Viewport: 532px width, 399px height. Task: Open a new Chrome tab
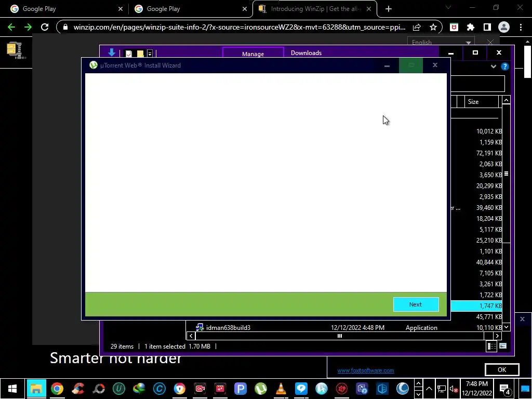(x=389, y=9)
